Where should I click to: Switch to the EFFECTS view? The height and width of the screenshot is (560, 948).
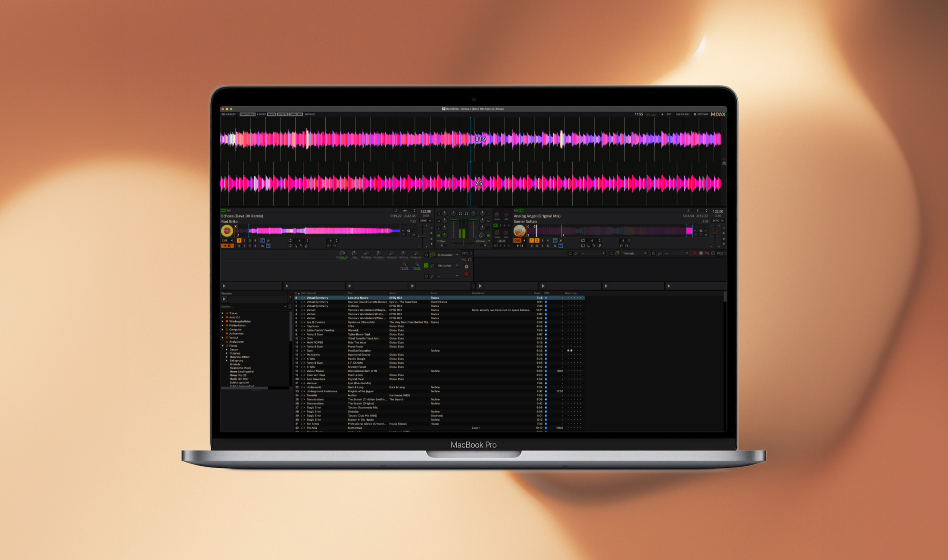pos(283,114)
